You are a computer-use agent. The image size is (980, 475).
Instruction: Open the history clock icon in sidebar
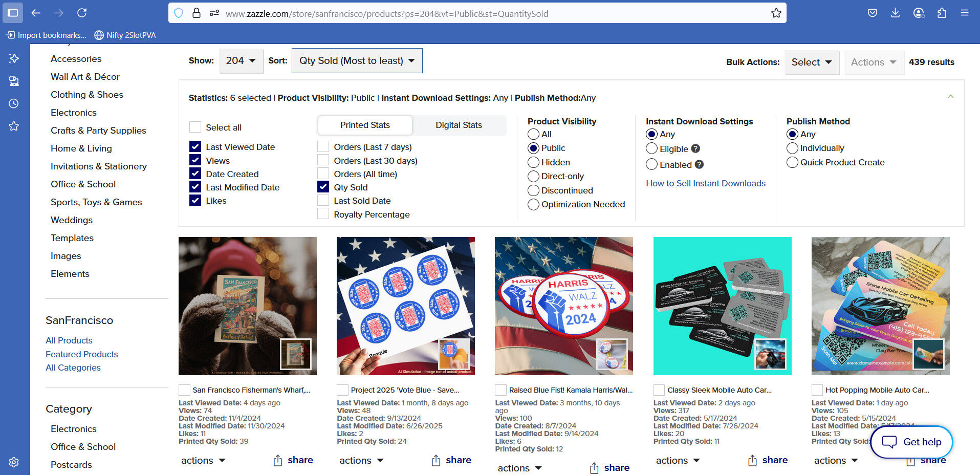pyautogui.click(x=14, y=103)
